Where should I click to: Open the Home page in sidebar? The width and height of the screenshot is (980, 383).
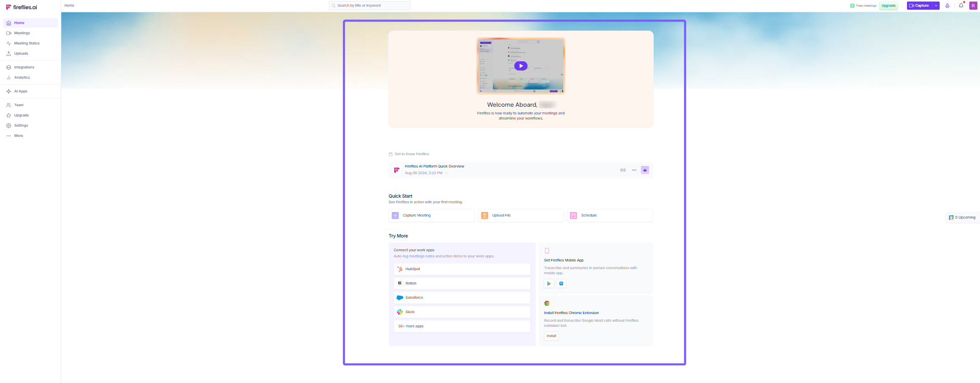tap(31, 23)
